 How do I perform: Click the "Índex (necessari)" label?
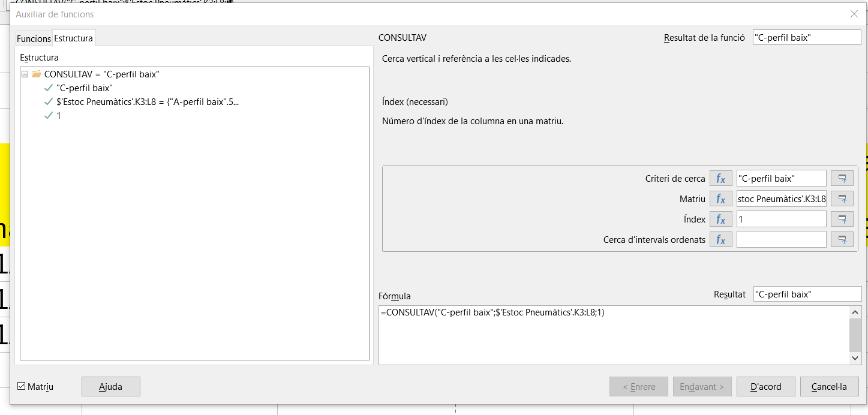415,102
